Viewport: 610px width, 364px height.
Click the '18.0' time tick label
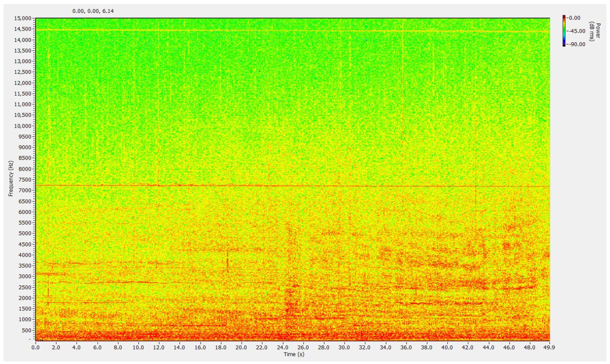tap(221, 347)
